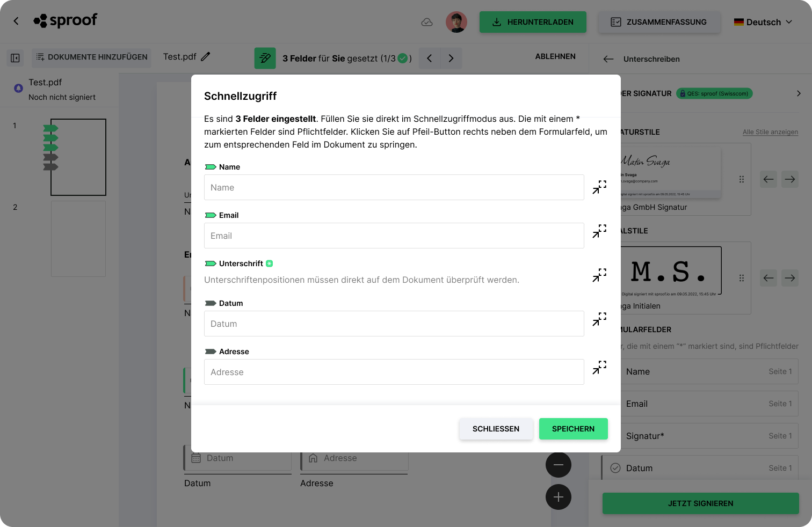This screenshot has height=527, width=812.
Task: Jump to the Email field in the document
Action: 599,231
